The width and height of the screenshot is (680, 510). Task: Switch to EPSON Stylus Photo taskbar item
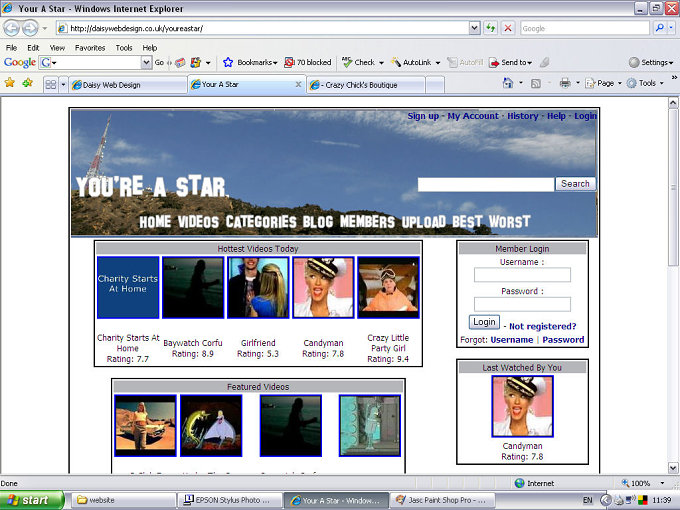click(x=230, y=500)
